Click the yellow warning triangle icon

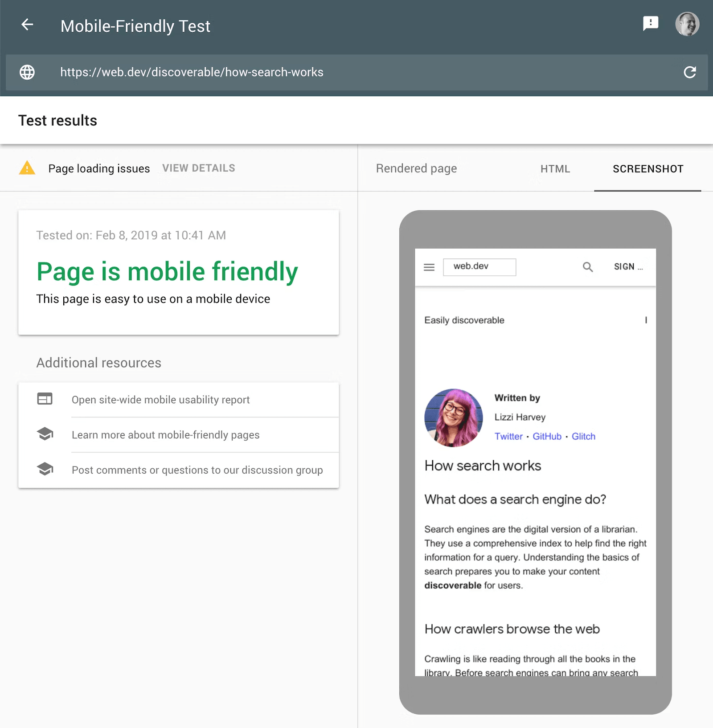point(27,168)
